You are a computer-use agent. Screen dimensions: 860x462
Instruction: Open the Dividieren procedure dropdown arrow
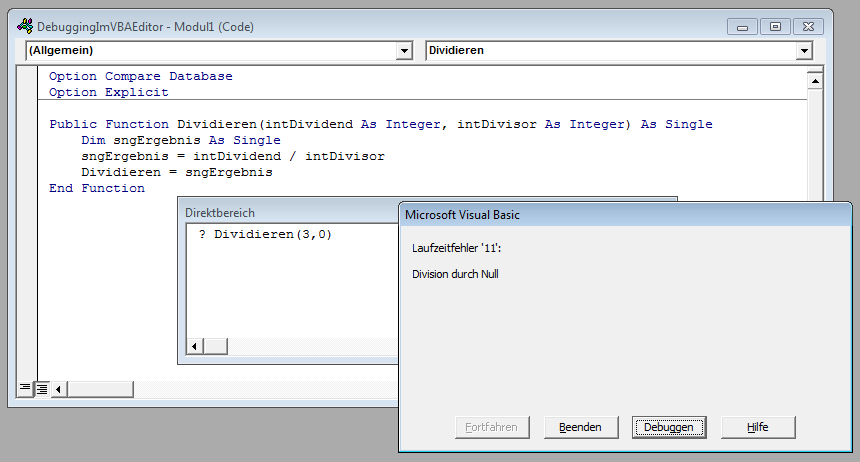point(804,50)
